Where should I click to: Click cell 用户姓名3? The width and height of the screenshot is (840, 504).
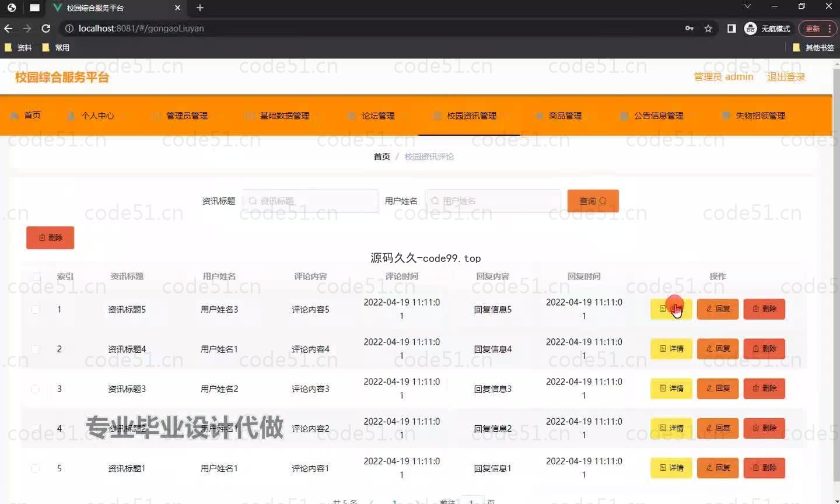pos(219,309)
